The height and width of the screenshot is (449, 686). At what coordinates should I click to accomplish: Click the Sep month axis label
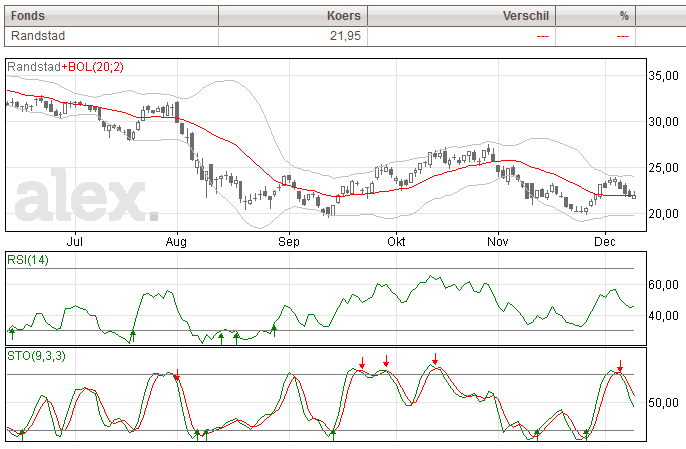pos(289,242)
